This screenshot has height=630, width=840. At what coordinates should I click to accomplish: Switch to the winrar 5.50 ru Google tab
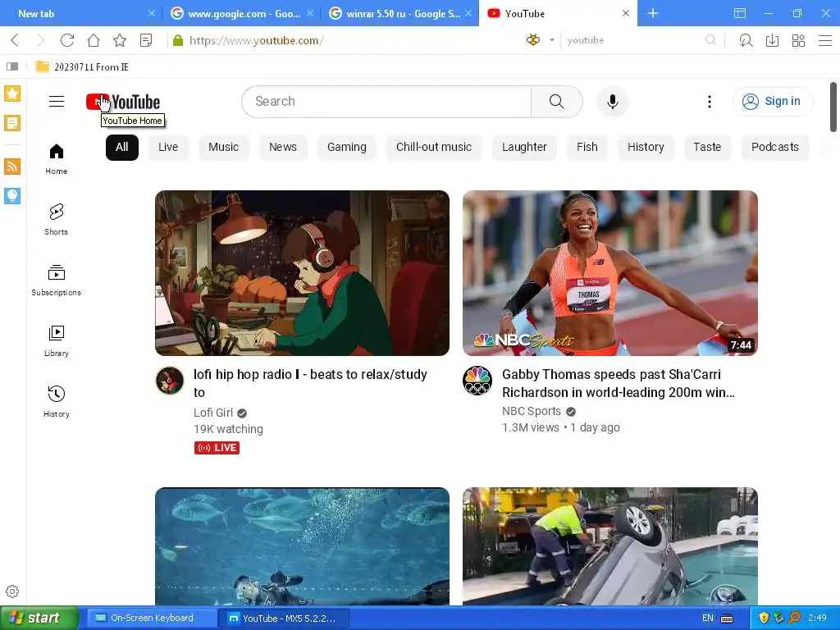pos(399,13)
